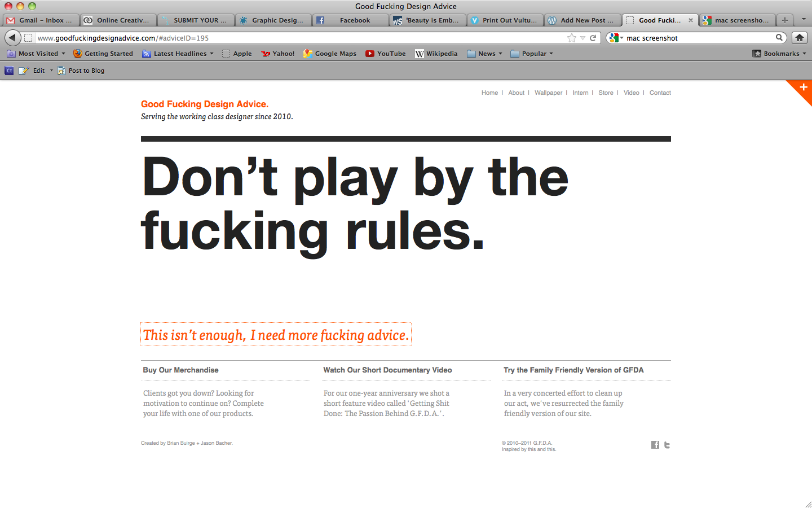Click the search magnifier icon
812x508 pixels.
[779, 38]
